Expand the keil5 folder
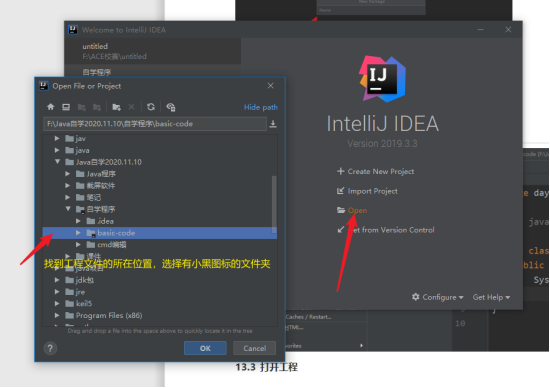The height and width of the screenshot is (388, 550). (x=57, y=303)
